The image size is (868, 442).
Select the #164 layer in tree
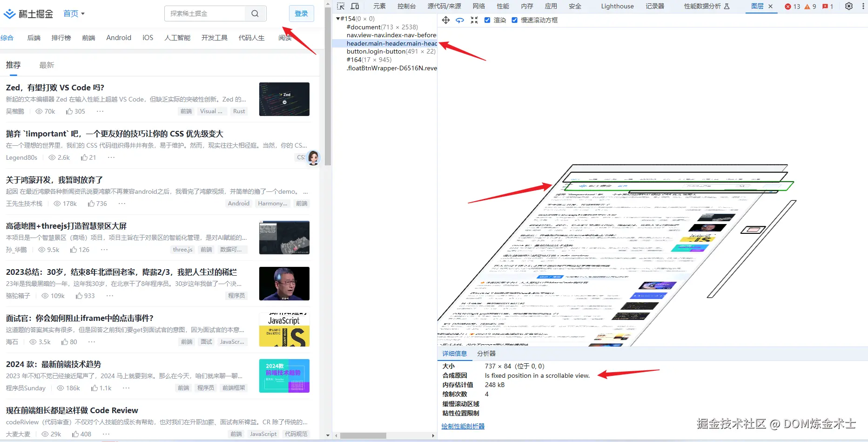(369, 60)
